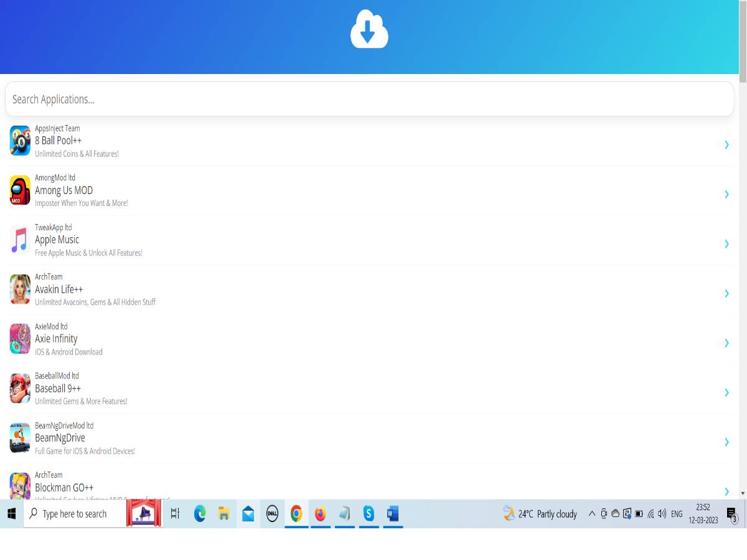Open the Blockman GO++ title link

64,487
